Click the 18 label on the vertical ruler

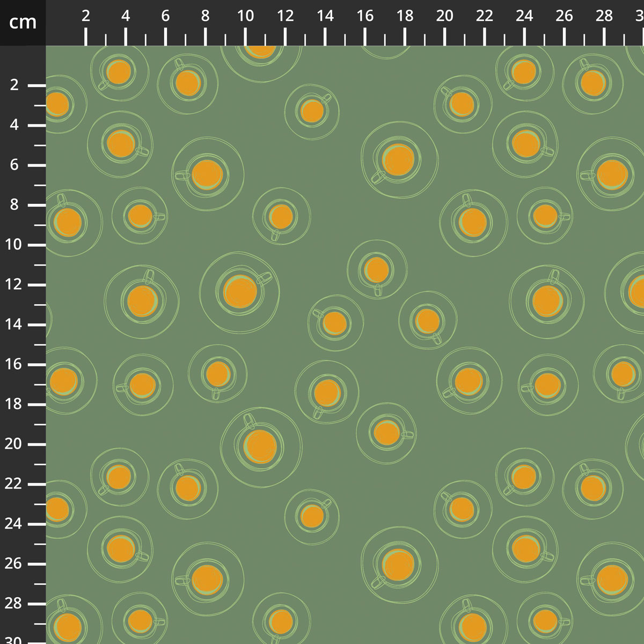click(14, 404)
